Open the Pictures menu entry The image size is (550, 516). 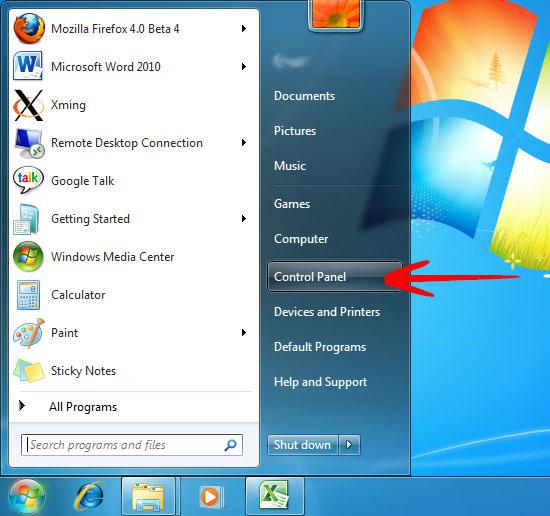point(295,131)
